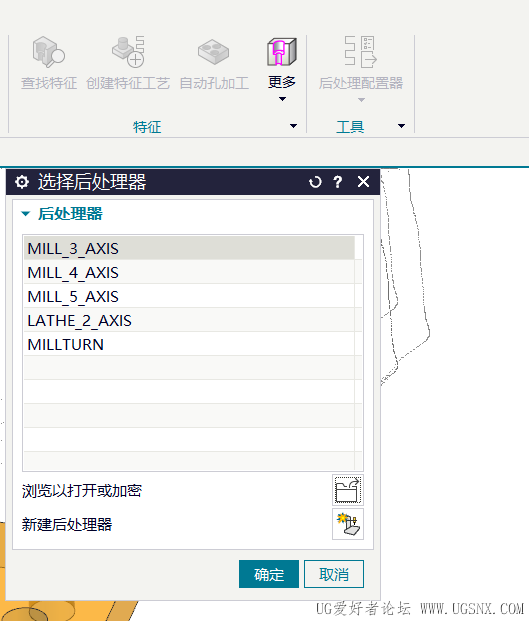Select MILLTURN postprocessor
529x621 pixels.
189,344
